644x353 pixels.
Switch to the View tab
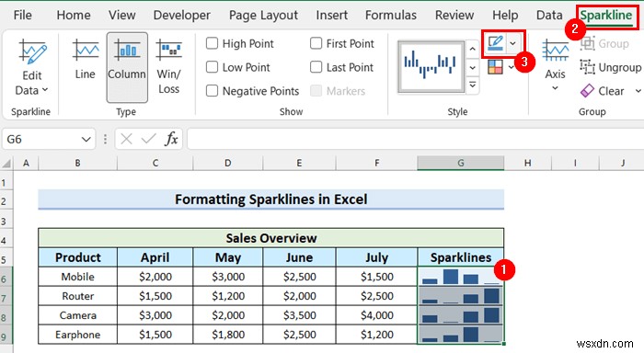[122, 16]
